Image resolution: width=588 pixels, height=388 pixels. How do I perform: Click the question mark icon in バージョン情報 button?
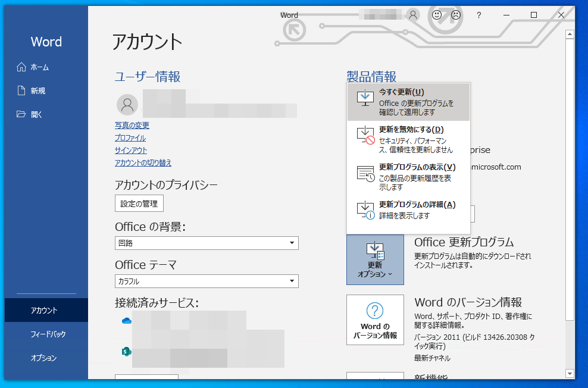click(374, 311)
